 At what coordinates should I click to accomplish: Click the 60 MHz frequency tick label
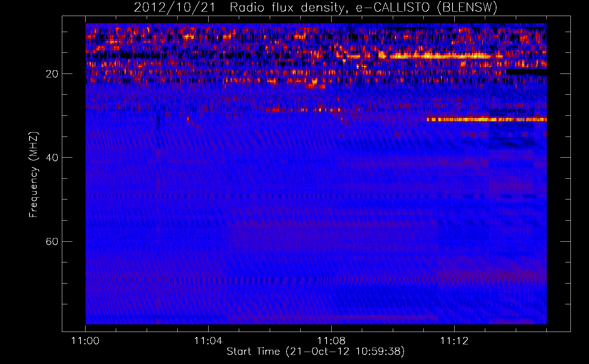[52, 241]
